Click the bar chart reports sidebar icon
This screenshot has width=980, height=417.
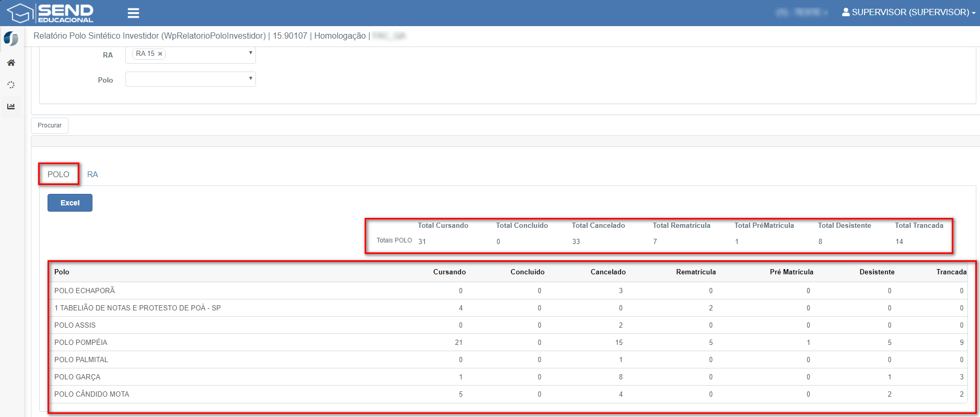click(x=11, y=107)
